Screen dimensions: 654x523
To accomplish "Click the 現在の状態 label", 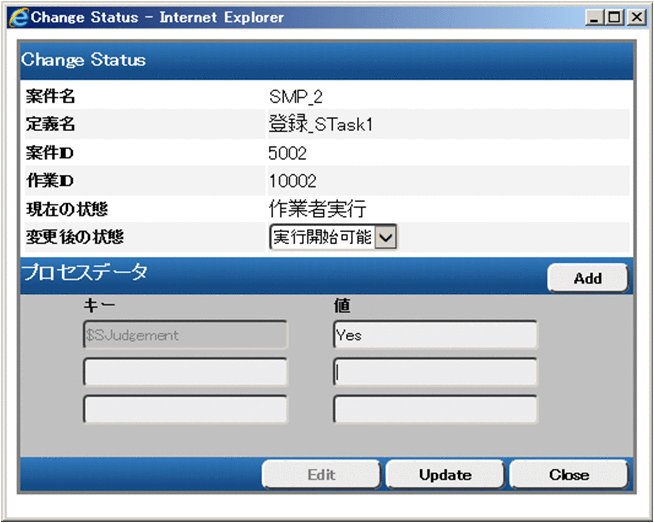I will pyautogui.click(x=67, y=209).
